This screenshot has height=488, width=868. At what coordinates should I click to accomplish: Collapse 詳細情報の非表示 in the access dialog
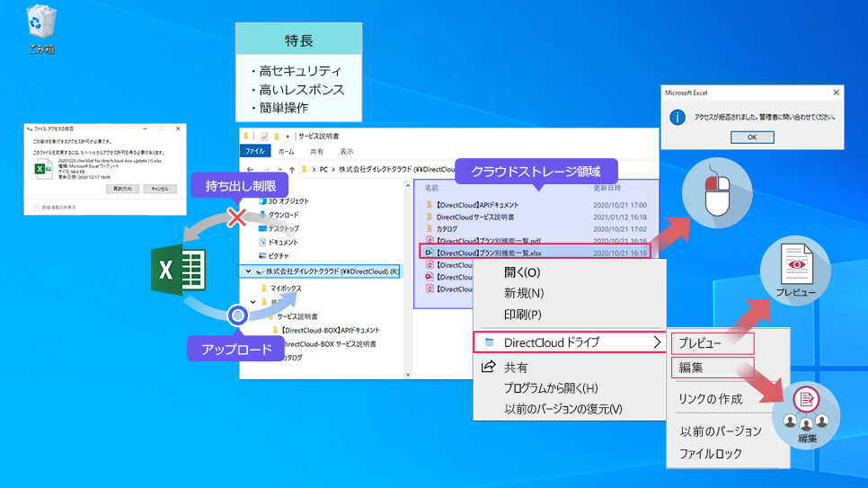[x=54, y=208]
